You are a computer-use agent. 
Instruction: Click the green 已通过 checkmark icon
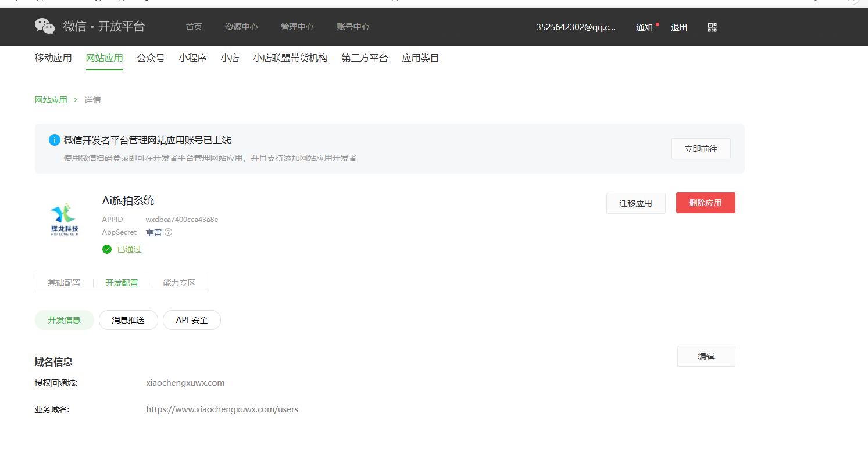[107, 249]
